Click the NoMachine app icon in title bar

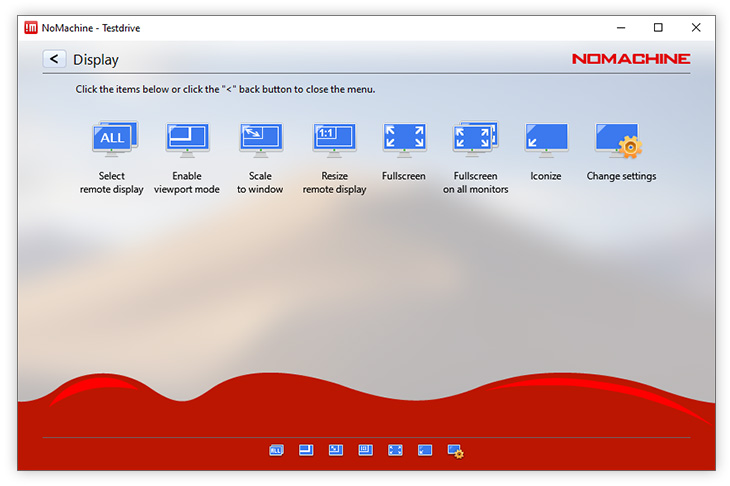coord(30,28)
